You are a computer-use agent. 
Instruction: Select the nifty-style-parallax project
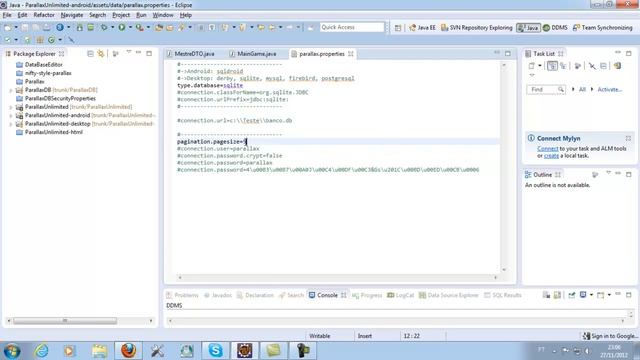click(48, 73)
